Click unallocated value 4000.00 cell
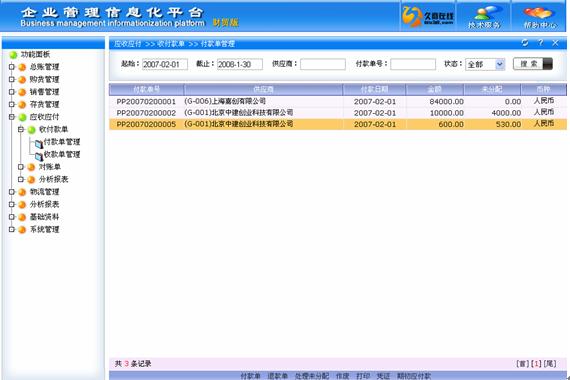 506,113
